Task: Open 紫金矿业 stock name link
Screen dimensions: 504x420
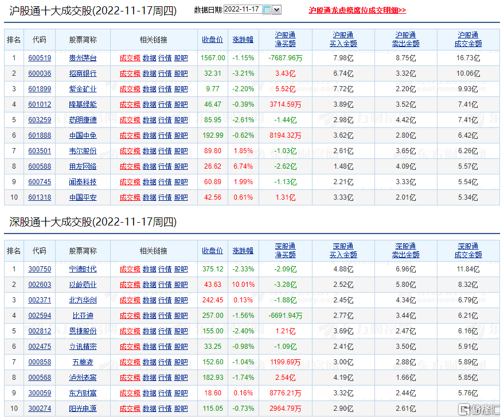Action: (x=83, y=89)
